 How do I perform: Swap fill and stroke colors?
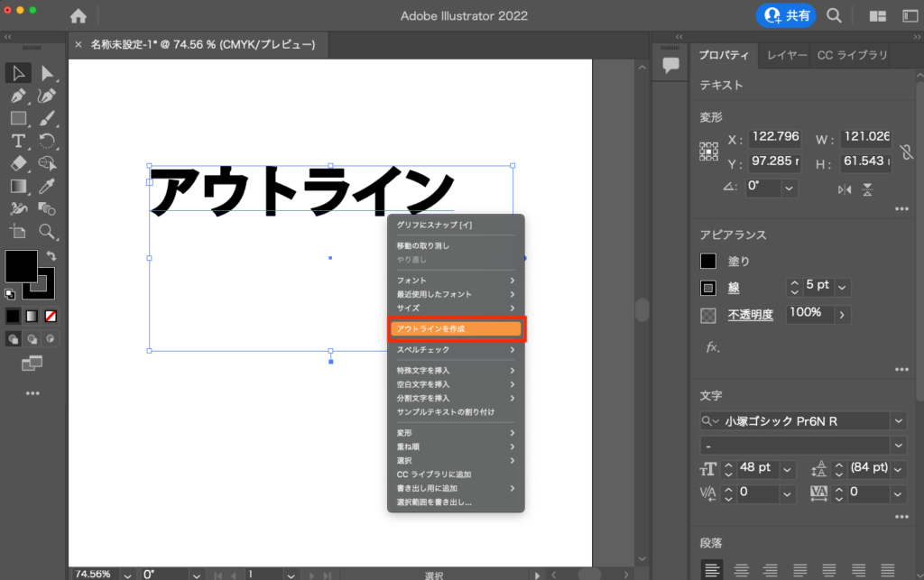51,256
